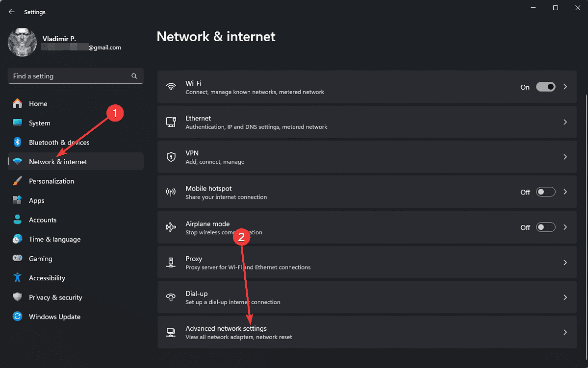Click the Windows Update sync icon

pyautogui.click(x=17, y=316)
